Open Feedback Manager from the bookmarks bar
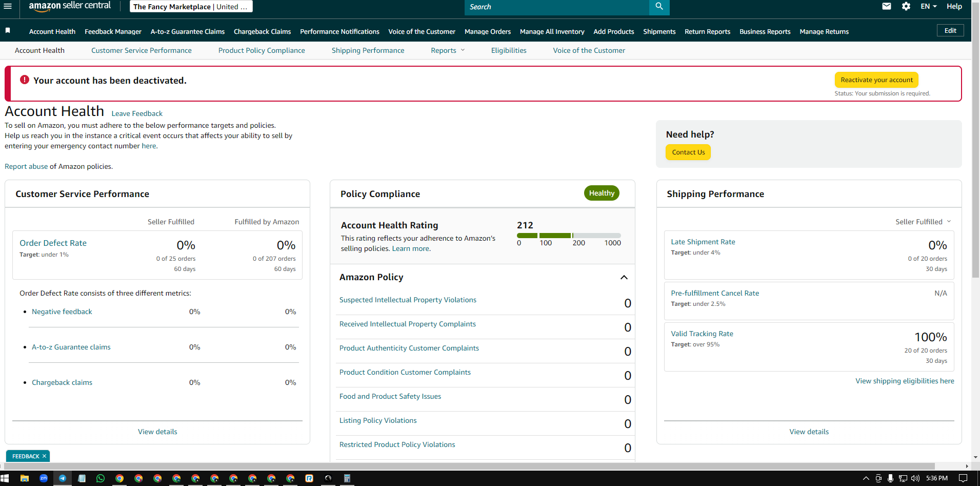This screenshot has height=486, width=980. coord(113,31)
